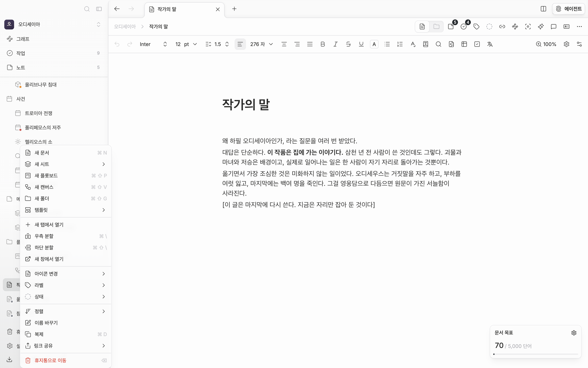Expand the 아이콘 변경 submenu
Screen dimensions: 588x368
coord(66,274)
